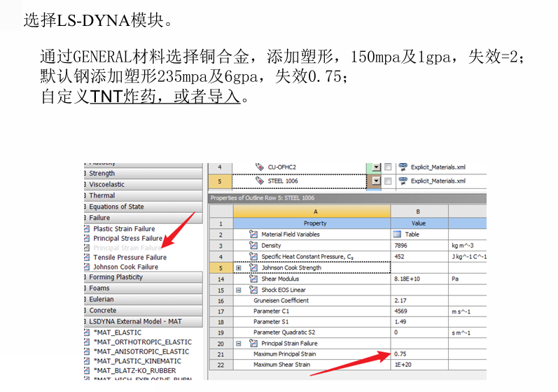Expand the Foams toolbox group
Screen dimensions: 558x392
pos(85,288)
